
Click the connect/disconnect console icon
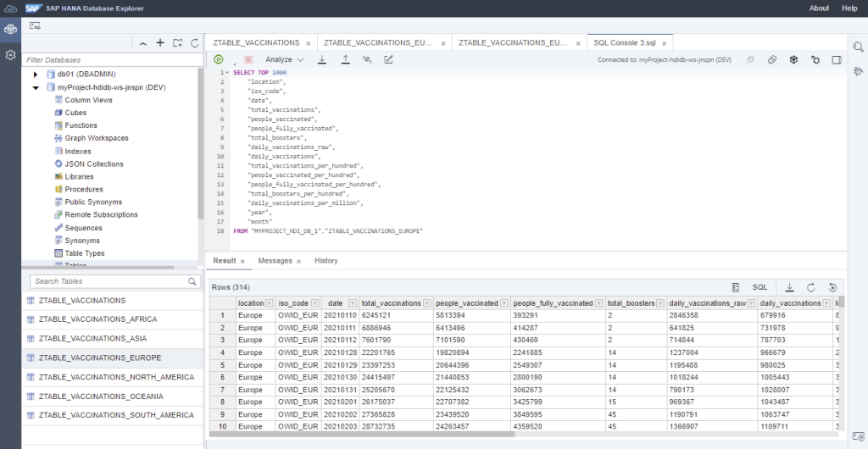click(x=751, y=59)
